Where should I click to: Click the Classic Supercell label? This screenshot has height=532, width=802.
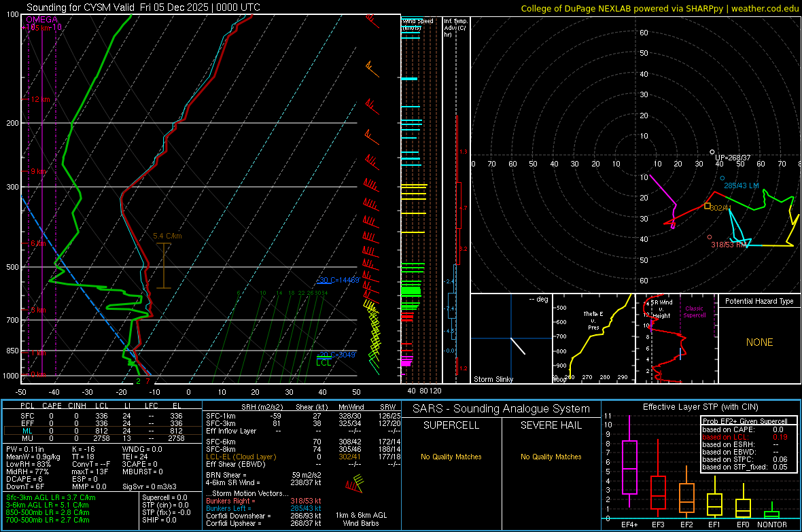point(694,312)
